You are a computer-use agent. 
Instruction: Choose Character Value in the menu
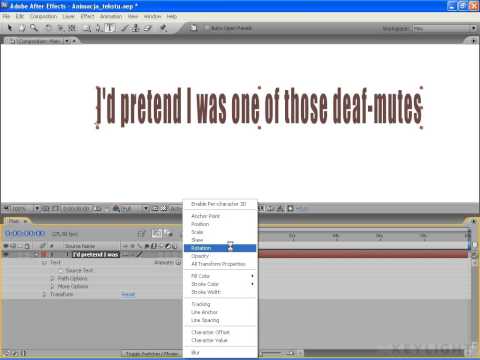click(220, 340)
